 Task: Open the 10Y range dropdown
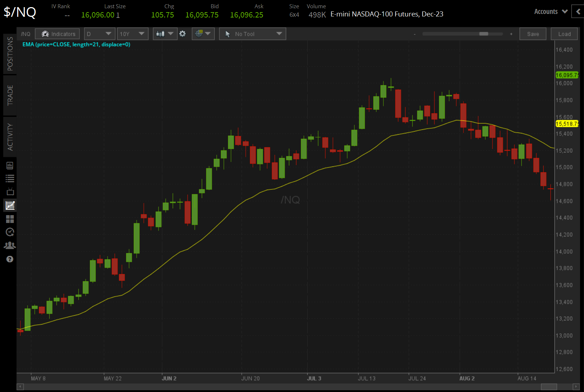(x=133, y=34)
